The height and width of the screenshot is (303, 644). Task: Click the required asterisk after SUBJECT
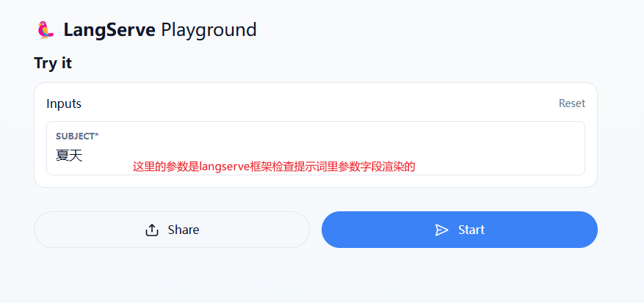97,135
